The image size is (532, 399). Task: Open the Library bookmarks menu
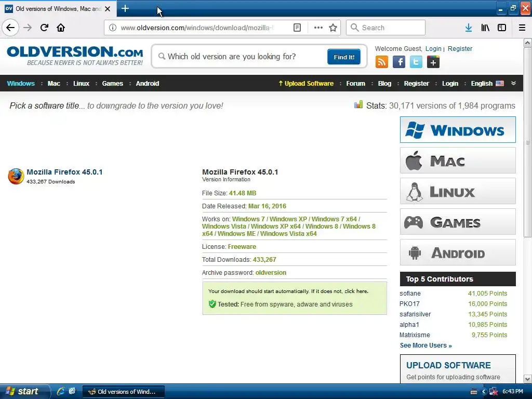pos(485,28)
